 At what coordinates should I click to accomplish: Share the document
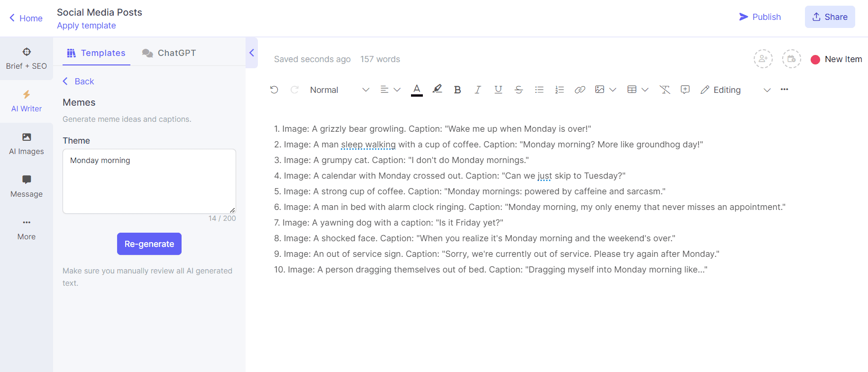830,17
